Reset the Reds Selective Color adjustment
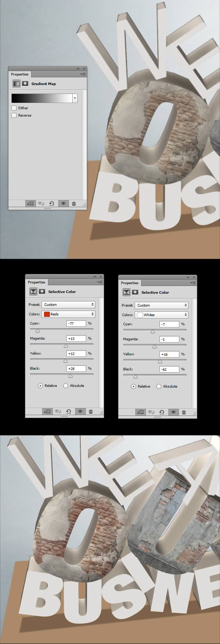Image resolution: width=220 pixels, height=644 pixels. coord(69,411)
